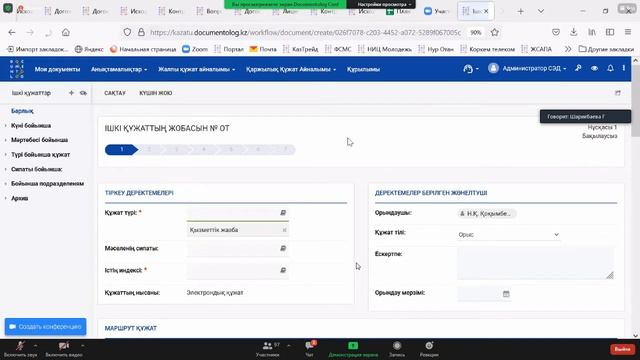
Task: Open Істің индексі reference picker icon
Action: (283, 270)
